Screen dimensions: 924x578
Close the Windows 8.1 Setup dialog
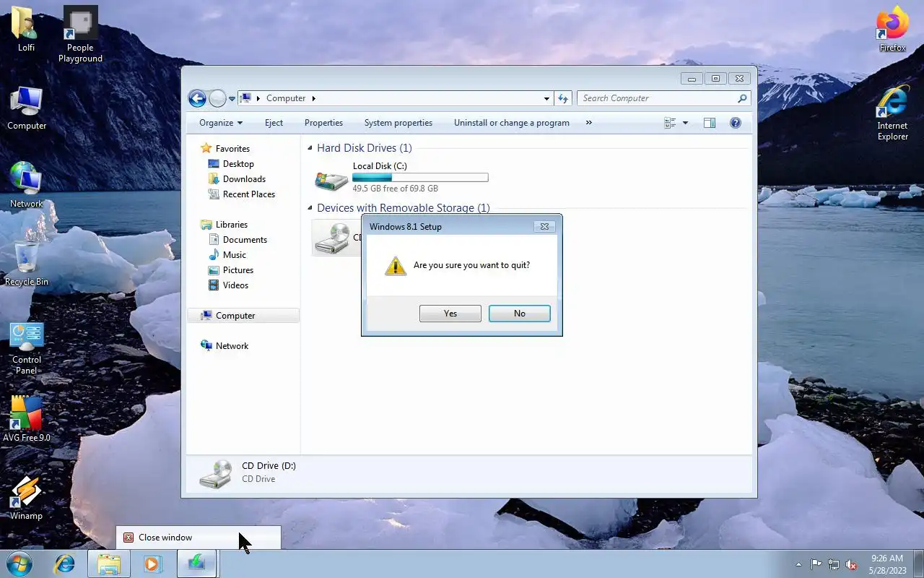coord(545,226)
